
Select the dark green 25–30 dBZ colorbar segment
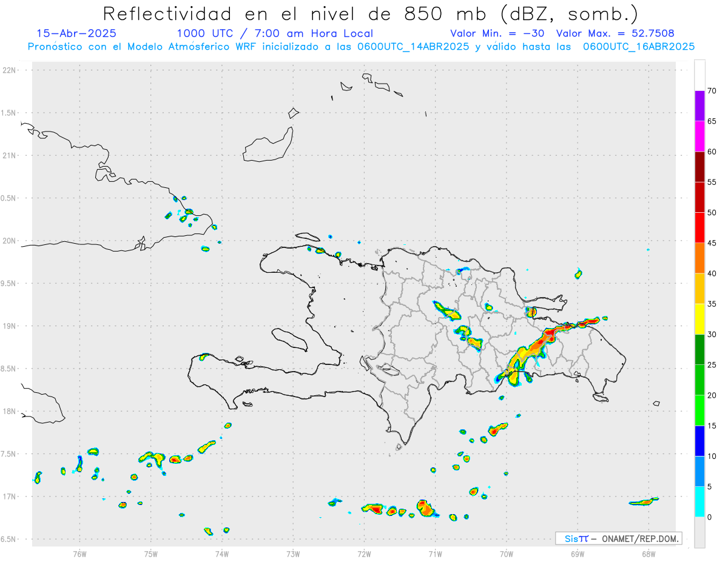point(699,350)
